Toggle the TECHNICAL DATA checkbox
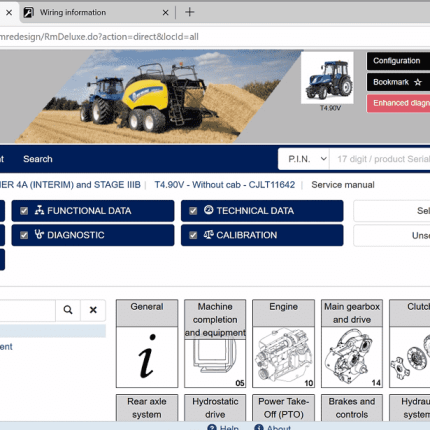This screenshot has height=430, width=430. pyautogui.click(x=193, y=211)
